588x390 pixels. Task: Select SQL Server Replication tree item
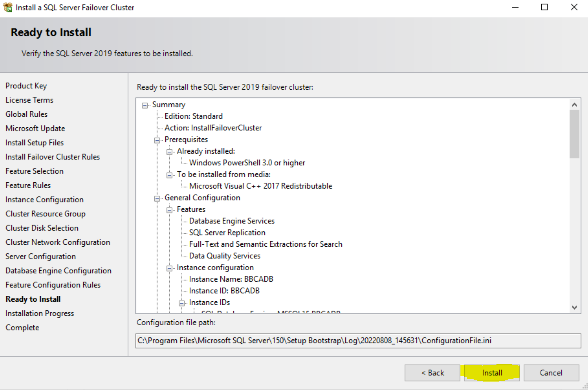click(x=227, y=233)
